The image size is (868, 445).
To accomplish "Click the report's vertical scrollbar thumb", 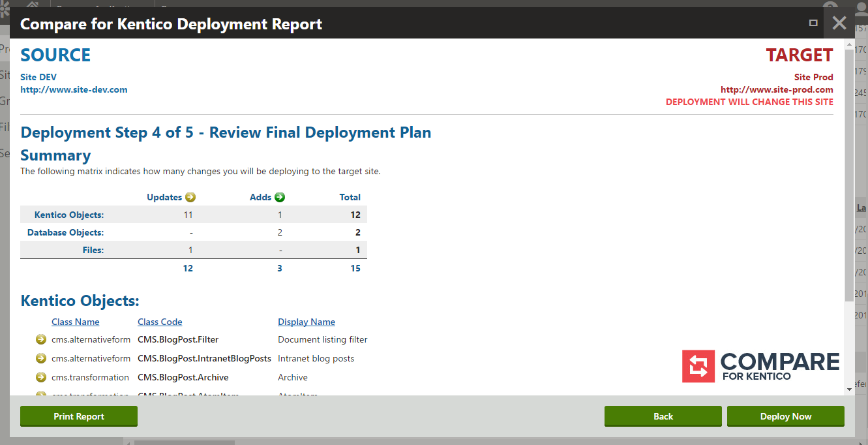I will (849, 175).
